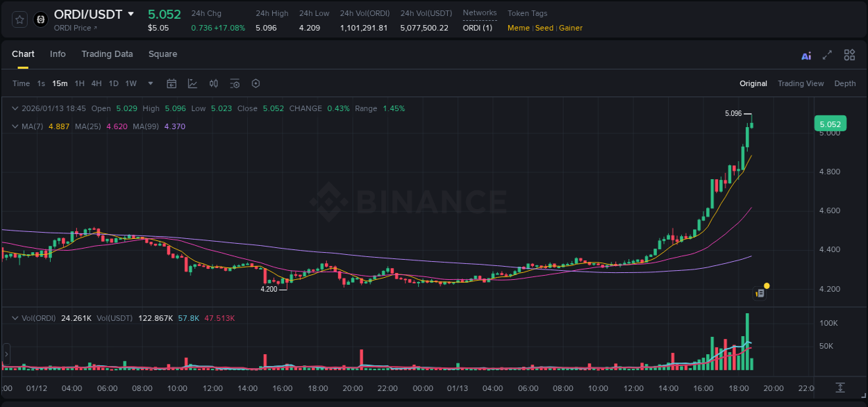This screenshot has width=868, height=407.
Task: Open the Seed token tag link
Action: point(544,28)
